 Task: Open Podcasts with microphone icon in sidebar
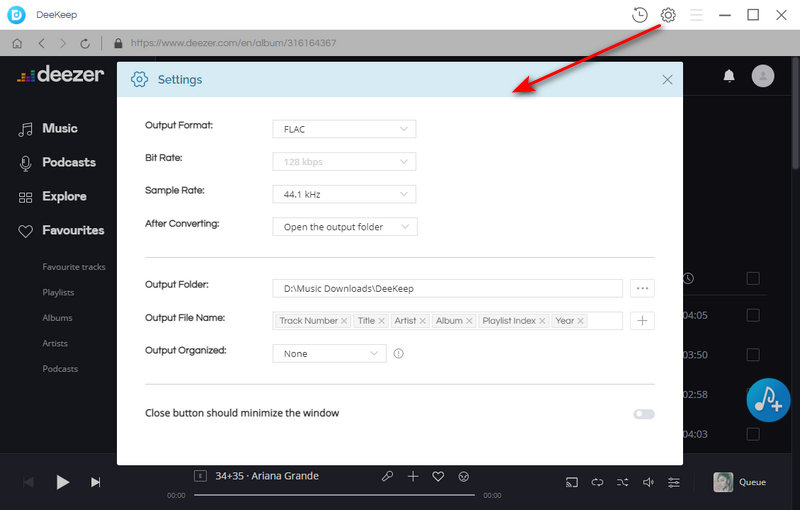point(57,162)
